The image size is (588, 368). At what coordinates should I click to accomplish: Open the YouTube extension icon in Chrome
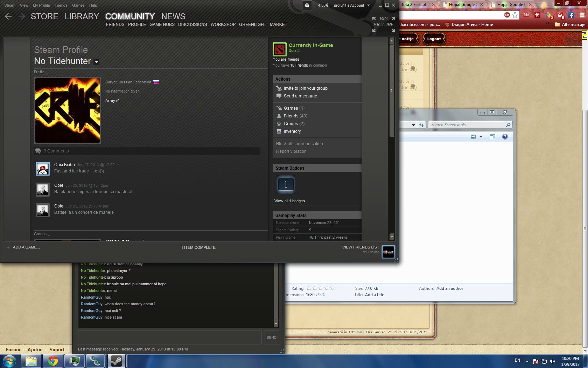[x=526, y=15]
